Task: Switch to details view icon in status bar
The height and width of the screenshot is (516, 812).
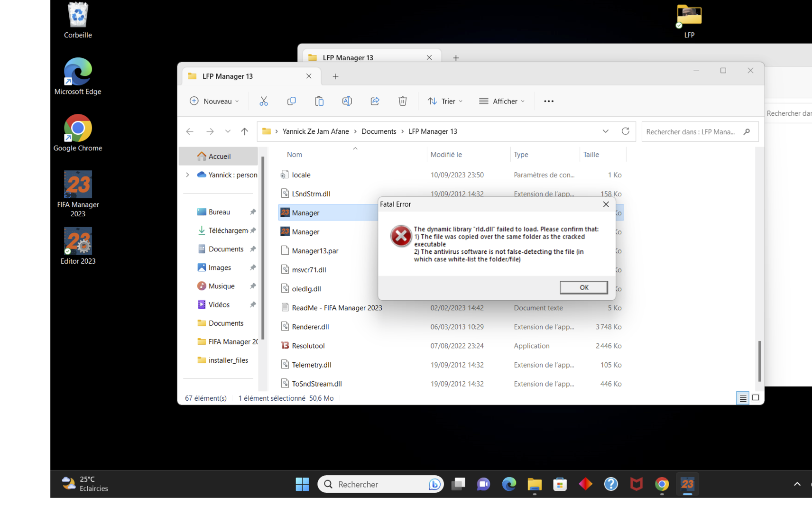Action: [743, 398]
